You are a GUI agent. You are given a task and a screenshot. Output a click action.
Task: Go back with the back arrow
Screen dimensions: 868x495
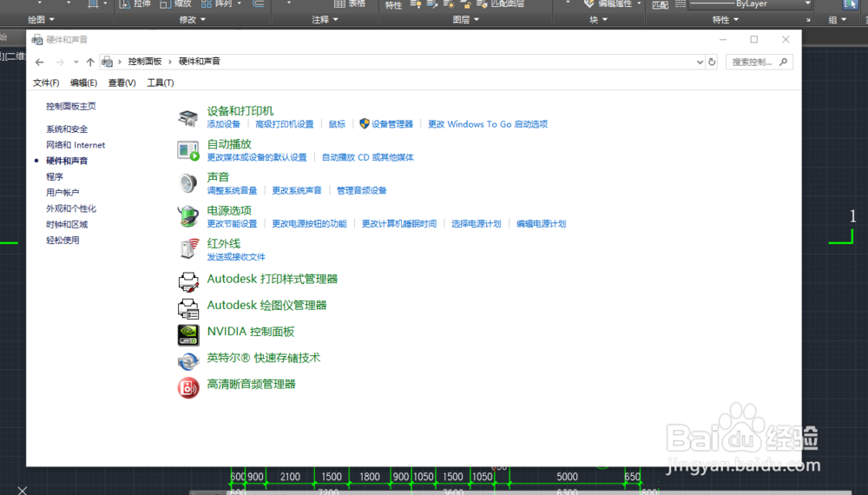click(x=39, y=62)
